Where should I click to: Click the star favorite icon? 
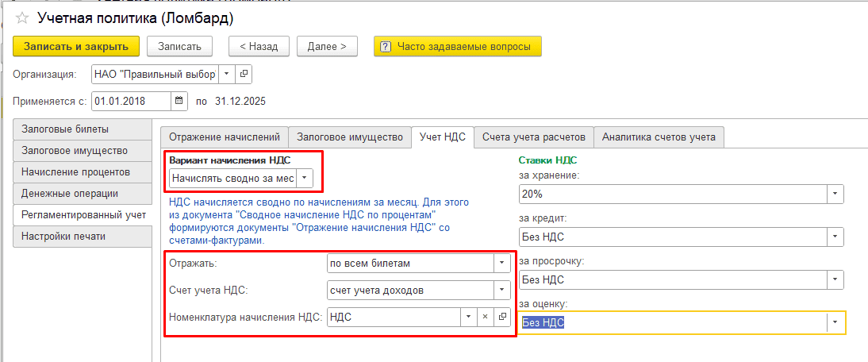pyautogui.click(x=24, y=17)
